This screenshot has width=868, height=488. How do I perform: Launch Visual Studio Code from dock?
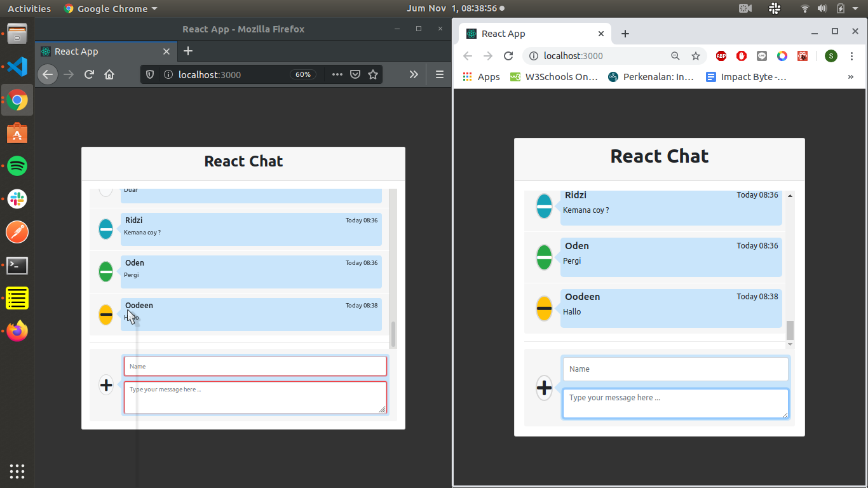coord(17,67)
